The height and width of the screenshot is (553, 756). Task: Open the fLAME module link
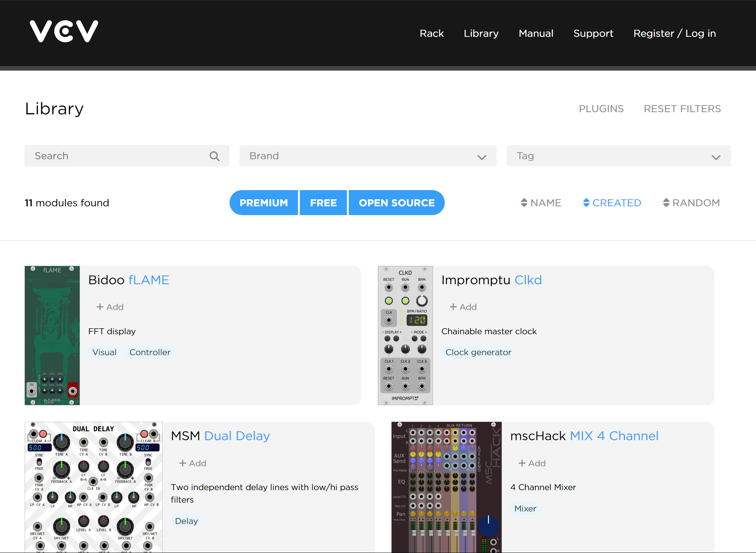[149, 280]
